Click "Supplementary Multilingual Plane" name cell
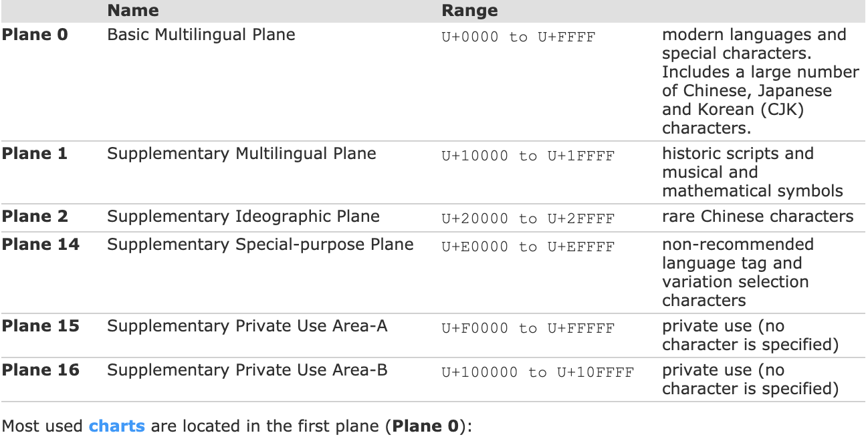 241,154
